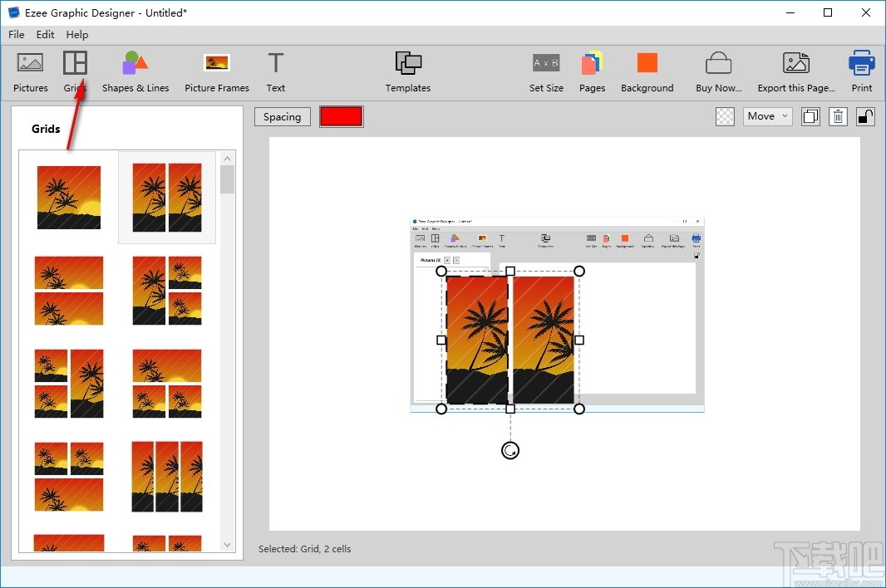Choose grid with one tall, two small right cells
The height and width of the screenshot is (588, 886).
(167, 291)
